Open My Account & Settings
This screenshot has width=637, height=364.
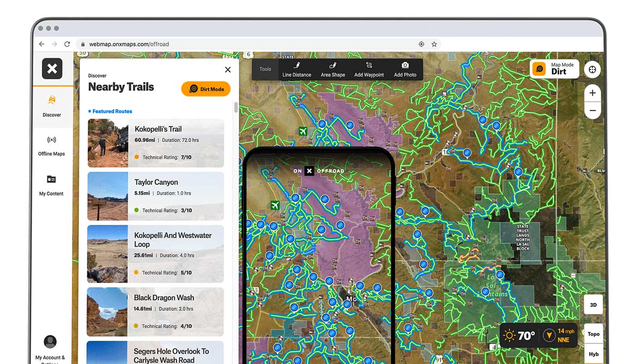point(50,348)
